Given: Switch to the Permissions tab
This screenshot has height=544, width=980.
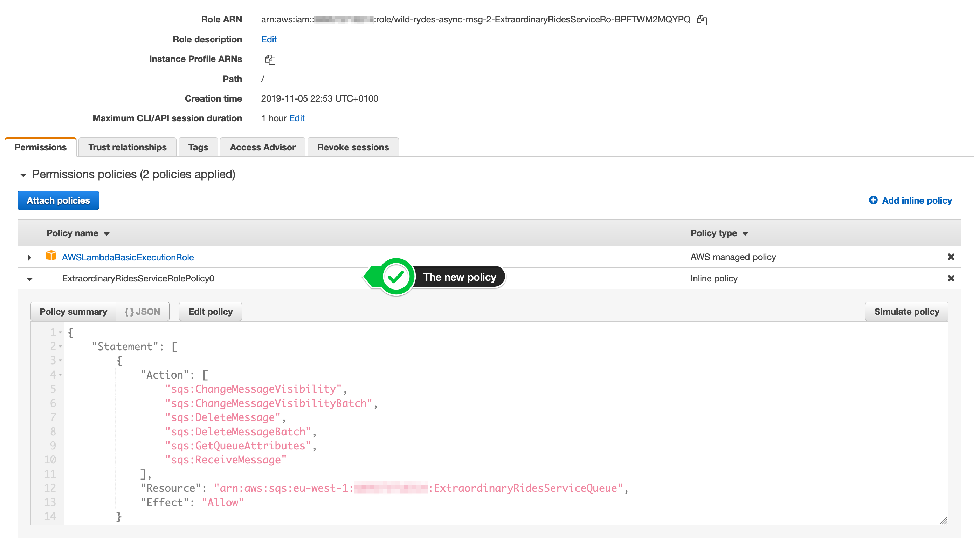Looking at the screenshot, I should [41, 147].
